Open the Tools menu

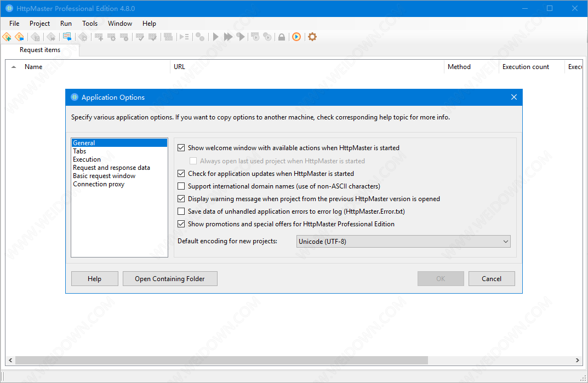(90, 23)
